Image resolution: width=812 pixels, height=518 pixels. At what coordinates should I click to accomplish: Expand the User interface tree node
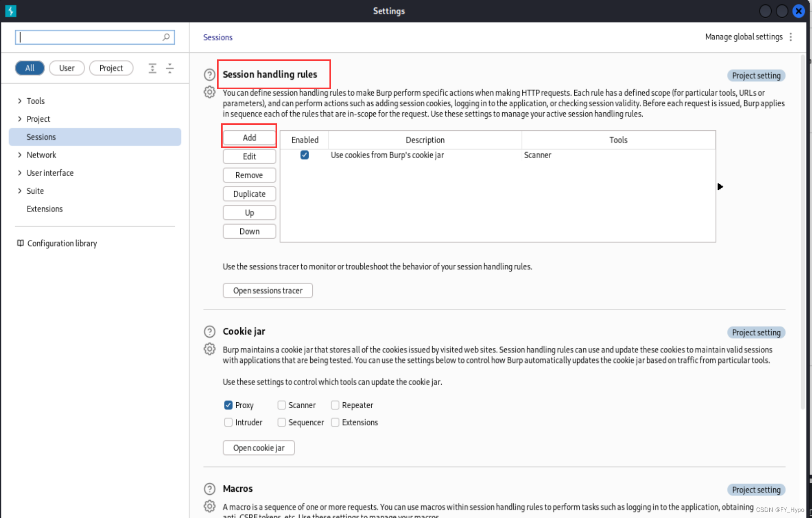click(20, 173)
